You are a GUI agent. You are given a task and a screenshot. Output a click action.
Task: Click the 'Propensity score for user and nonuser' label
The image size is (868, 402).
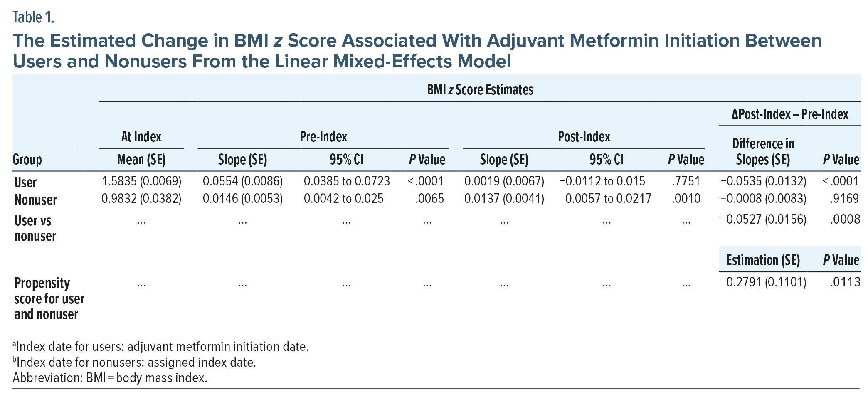[49, 298]
